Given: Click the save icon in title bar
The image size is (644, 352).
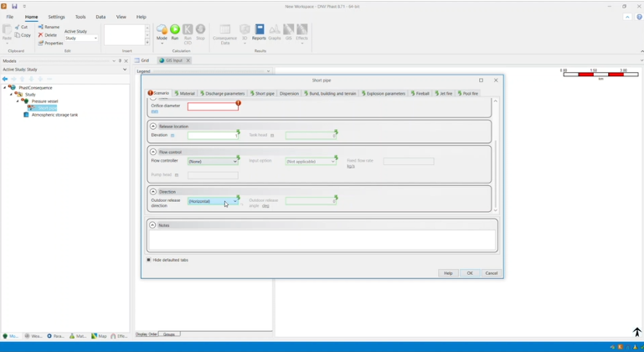Looking at the screenshot, I should (14, 6).
